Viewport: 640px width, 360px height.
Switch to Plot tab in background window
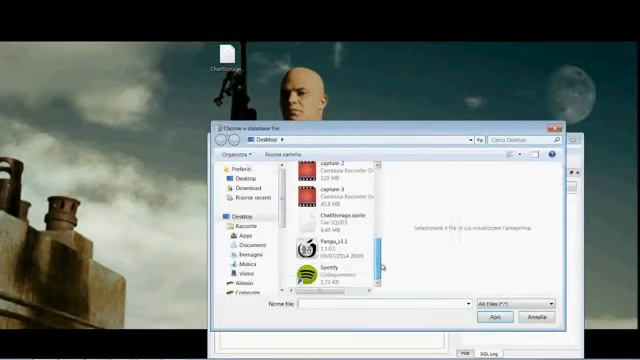465,353
